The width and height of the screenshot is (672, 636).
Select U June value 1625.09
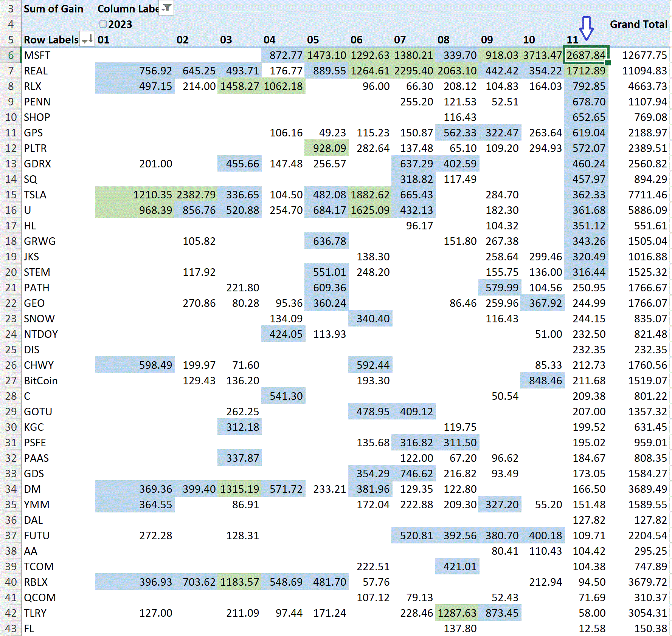[x=370, y=210]
